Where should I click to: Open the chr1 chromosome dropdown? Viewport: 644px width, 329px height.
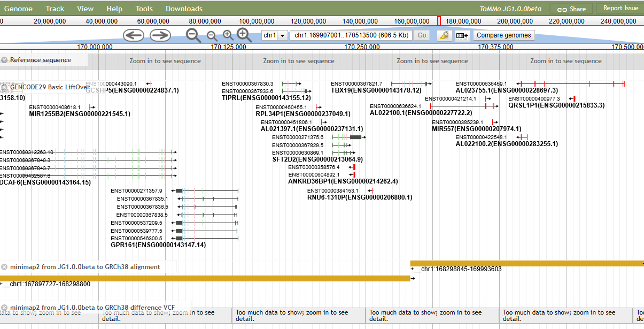[275, 35]
